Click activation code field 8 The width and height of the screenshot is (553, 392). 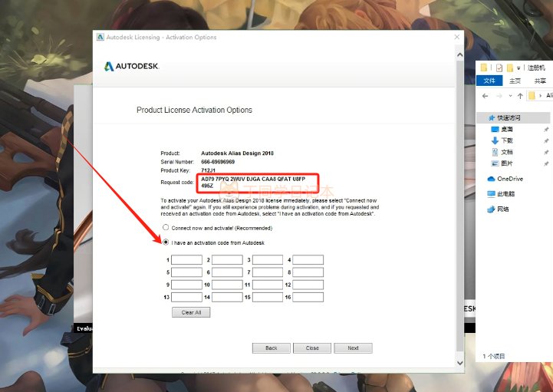tap(308, 272)
